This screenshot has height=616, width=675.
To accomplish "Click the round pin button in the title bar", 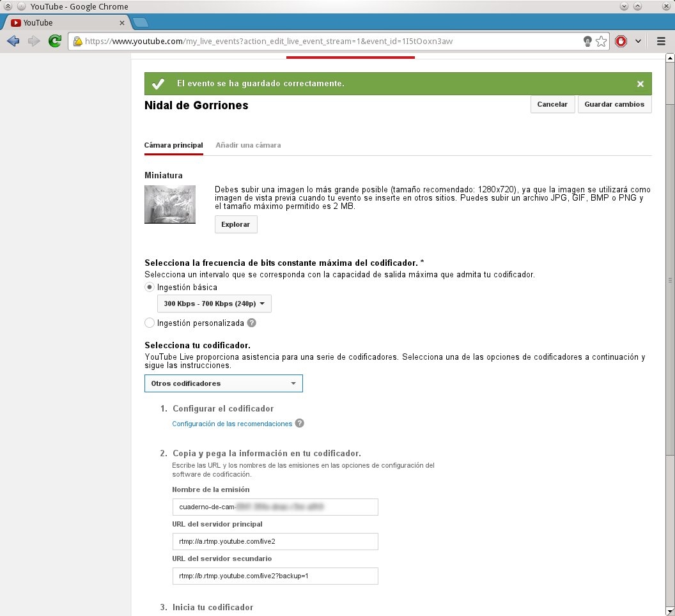I will 21,6.
